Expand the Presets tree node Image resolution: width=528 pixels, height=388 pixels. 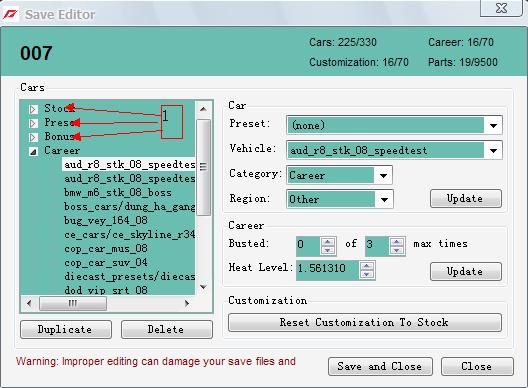pos(33,123)
